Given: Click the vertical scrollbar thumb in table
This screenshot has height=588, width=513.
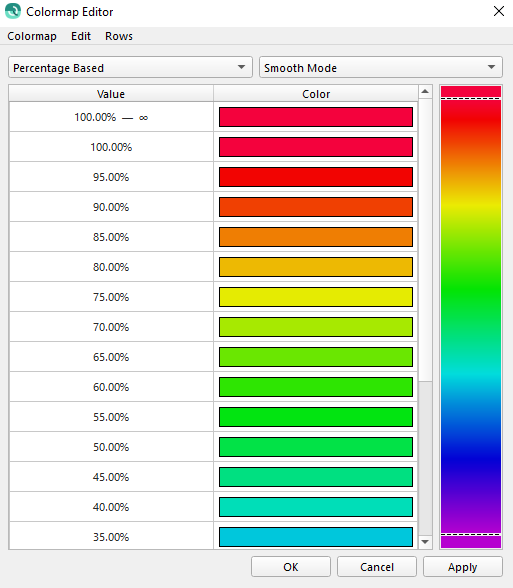Looking at the screenshot, I should pyautogui.click(x=425, y=240).
